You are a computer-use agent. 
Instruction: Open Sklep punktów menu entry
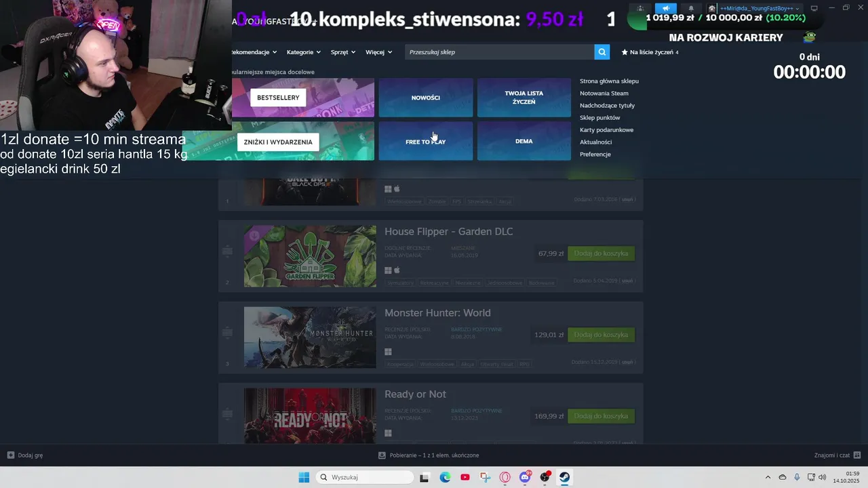tap(599, 118)
